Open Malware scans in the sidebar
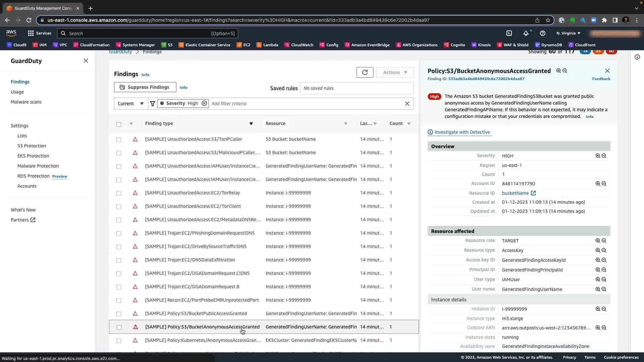The image size is (644, 362). coord(26,102)
